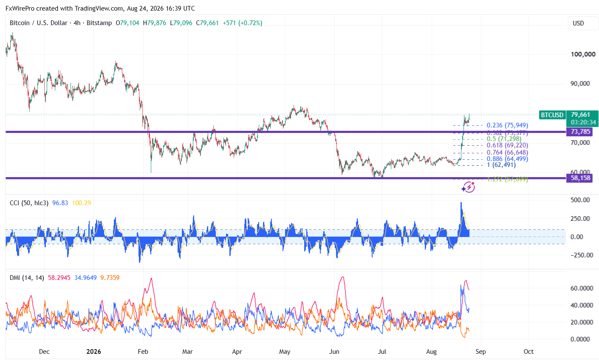This screenshot has height=364, width=599.
Task: Click the Dec label on the time axis
Action: [44, 352]
